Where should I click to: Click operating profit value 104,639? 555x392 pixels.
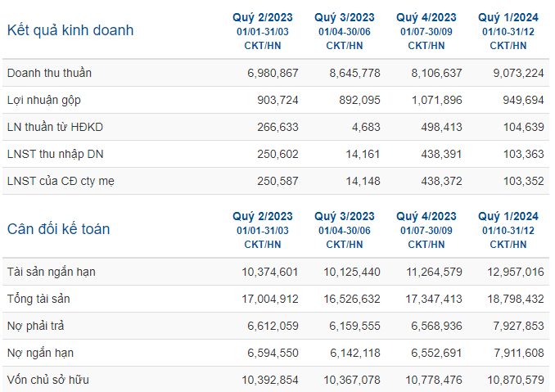tap(524, 127)
